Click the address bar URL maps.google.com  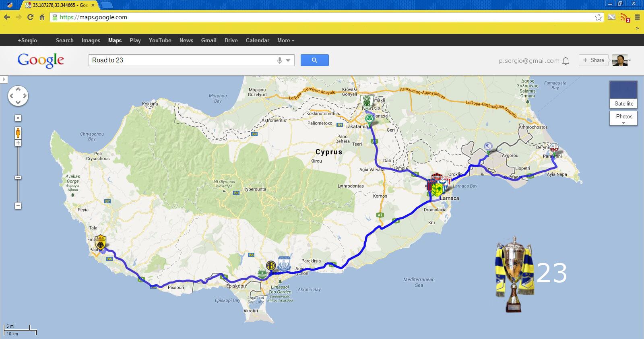[93, 17]
